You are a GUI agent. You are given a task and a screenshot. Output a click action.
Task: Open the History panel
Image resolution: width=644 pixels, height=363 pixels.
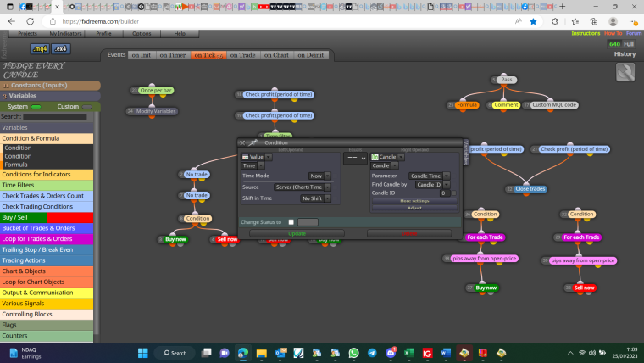click(625, 53)
